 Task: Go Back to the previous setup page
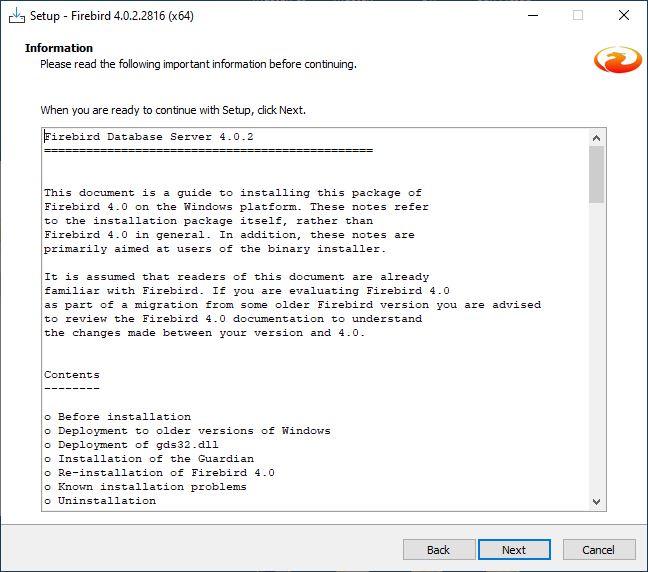[x=439, y=550]
